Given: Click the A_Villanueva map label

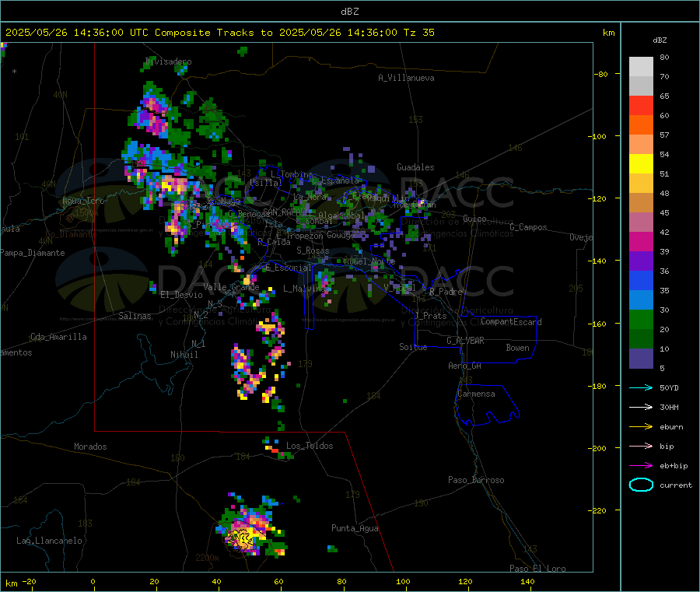Looking at the screenshot, I should 406,78.
